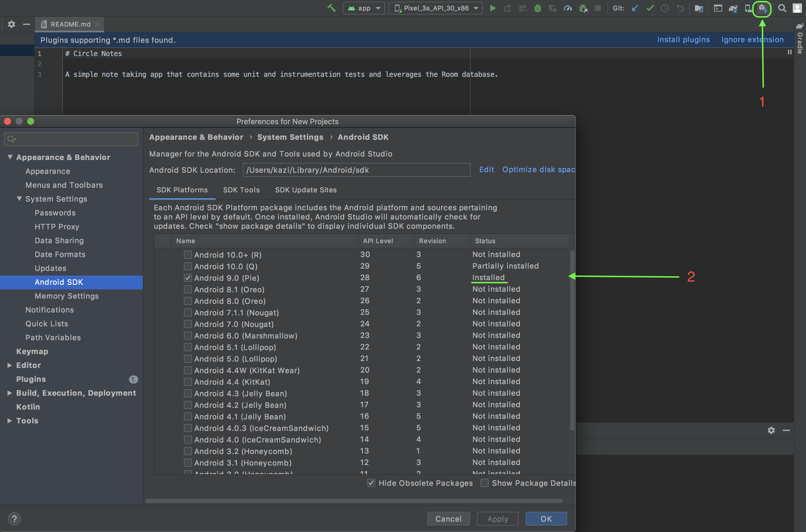Enable Show Package Details

click(x=485, y=483)
